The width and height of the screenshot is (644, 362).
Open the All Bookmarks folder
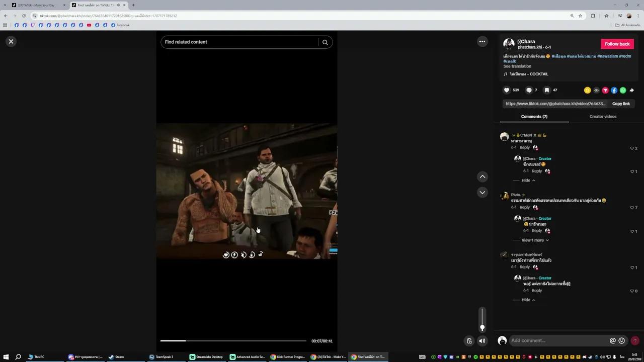pyautogui.click(x=628, y=25)
